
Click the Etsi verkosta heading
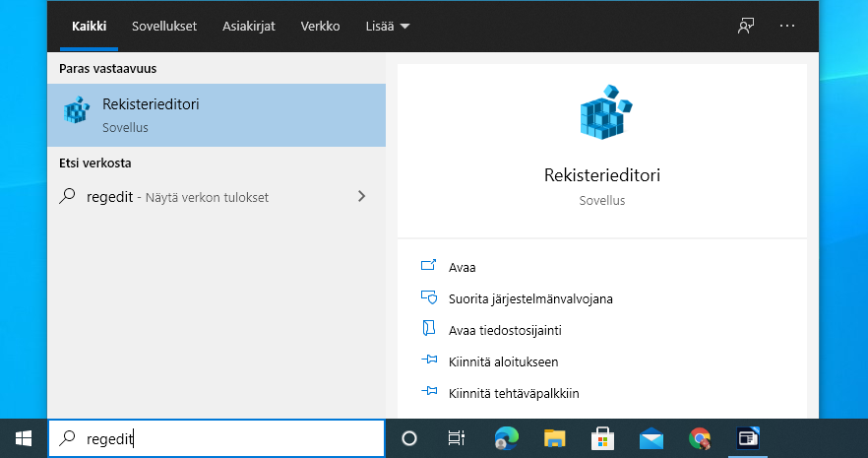[x=95, y=163]
